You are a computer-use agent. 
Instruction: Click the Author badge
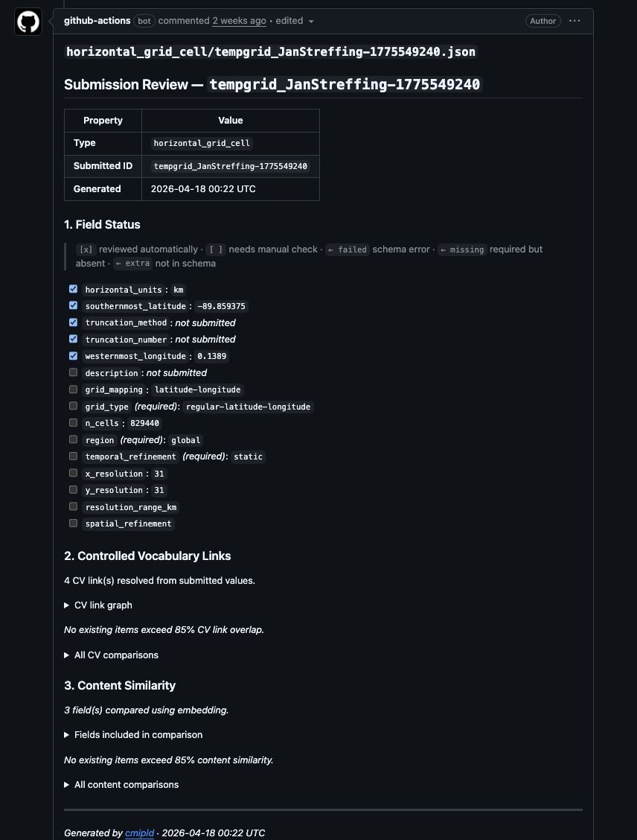click(542, 21)
